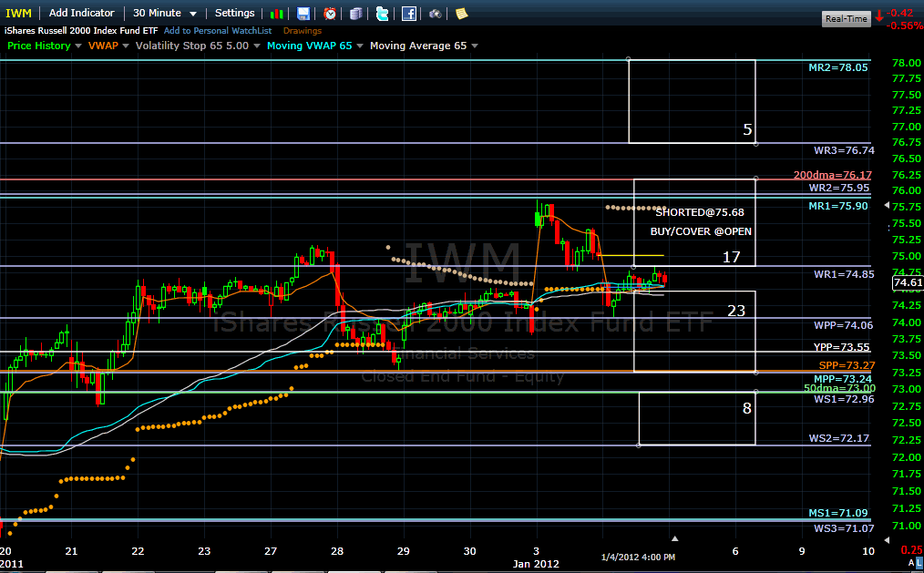924x573 pixels.
Task: Expand the VWAP indicator dropdown arrow
Action: (x=126, y=46)
